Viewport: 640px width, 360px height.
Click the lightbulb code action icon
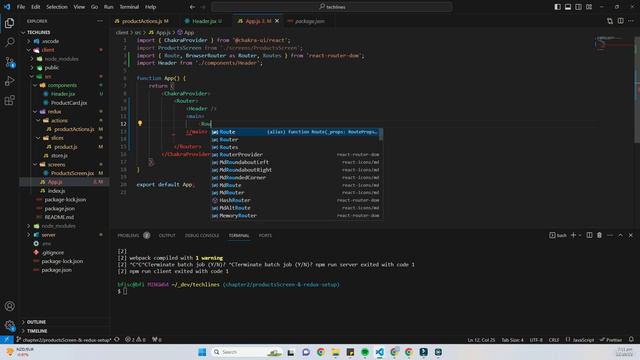(140, 123)
